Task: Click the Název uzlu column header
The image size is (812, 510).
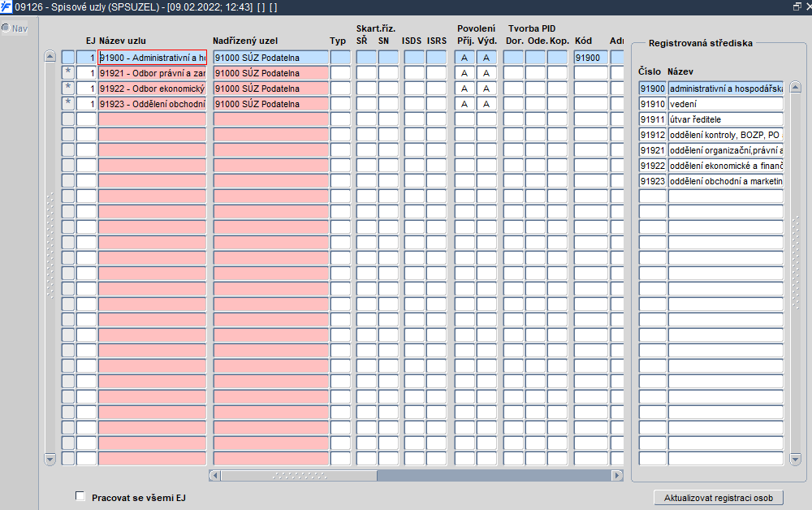Action: point(123,41)
